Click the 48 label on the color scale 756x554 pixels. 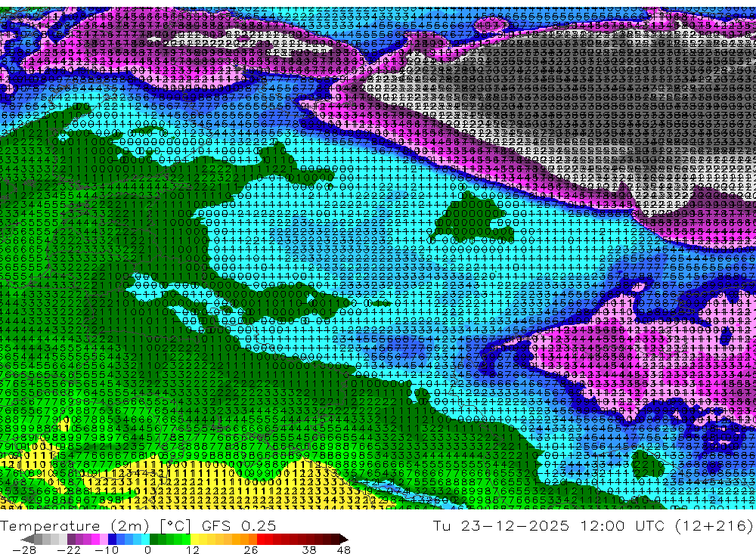[344, 549]
